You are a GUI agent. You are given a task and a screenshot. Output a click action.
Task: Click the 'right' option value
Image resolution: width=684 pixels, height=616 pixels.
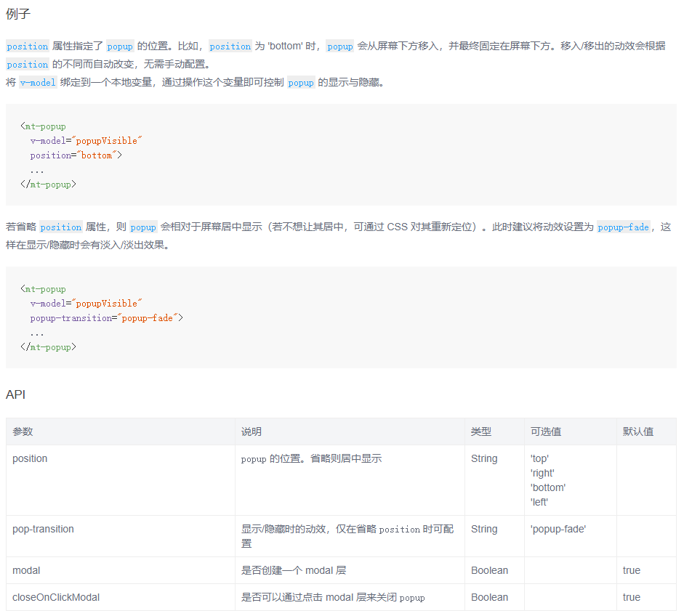coord(542,473)
